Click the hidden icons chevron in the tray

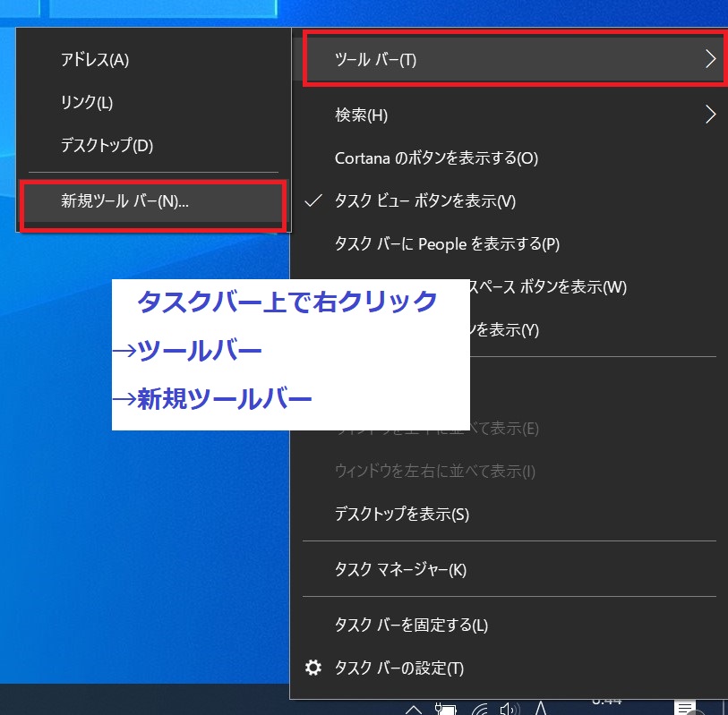pyautogui.click(x=415, y=710)
